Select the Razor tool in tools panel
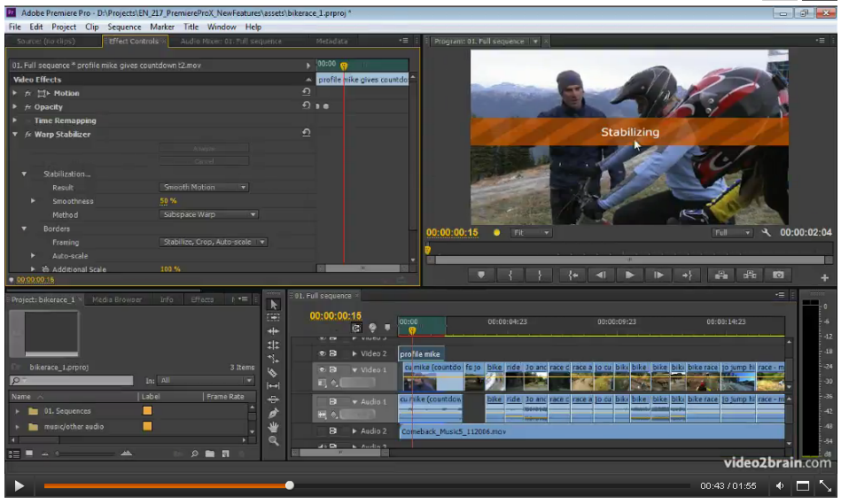The height and width of the screenshot is (504, 841). pyautogui.click(x=273, y=372)
